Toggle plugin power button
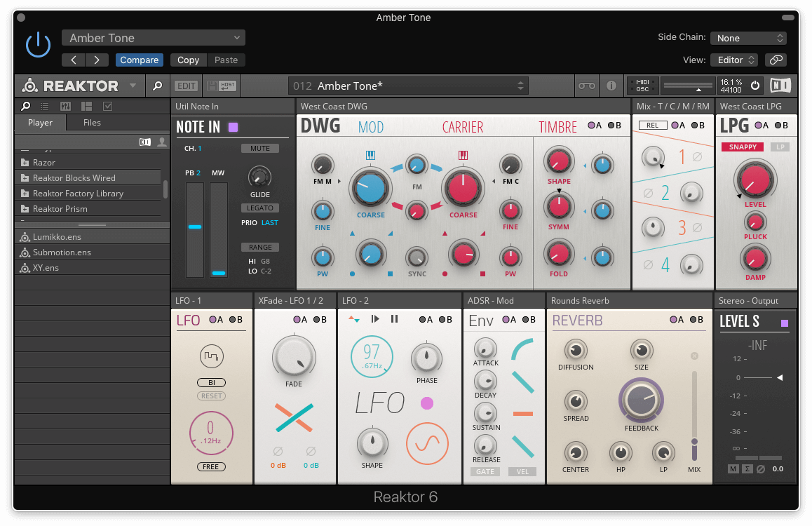 tap(39, 45)
